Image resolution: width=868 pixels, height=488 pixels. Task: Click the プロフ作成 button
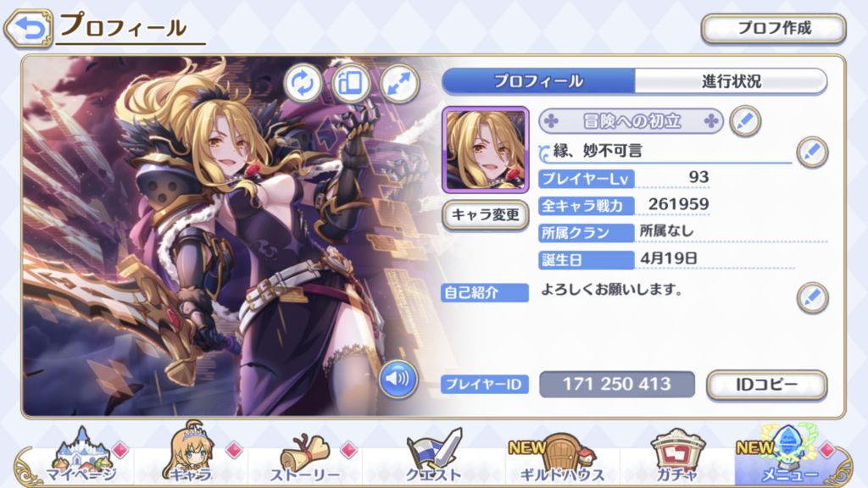tap(773, 28)
